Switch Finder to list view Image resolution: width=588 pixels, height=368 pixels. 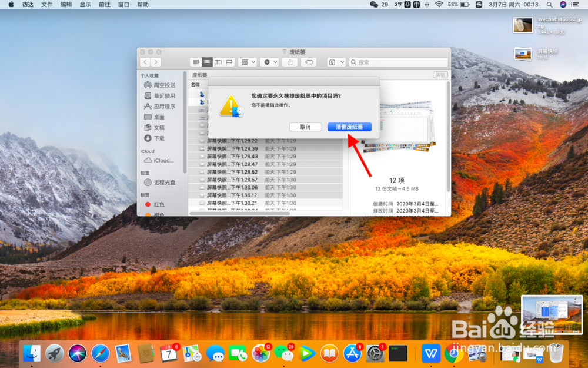(207, 62)
